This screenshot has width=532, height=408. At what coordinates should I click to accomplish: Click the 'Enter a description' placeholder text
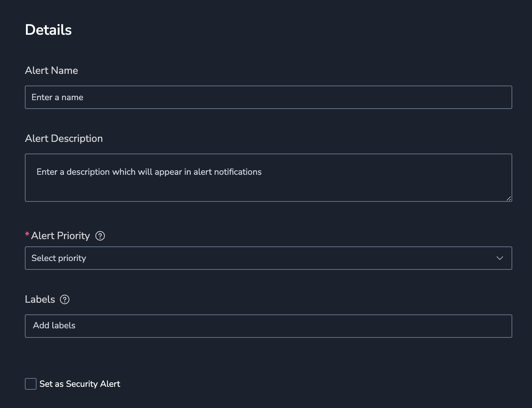point(149,172)
